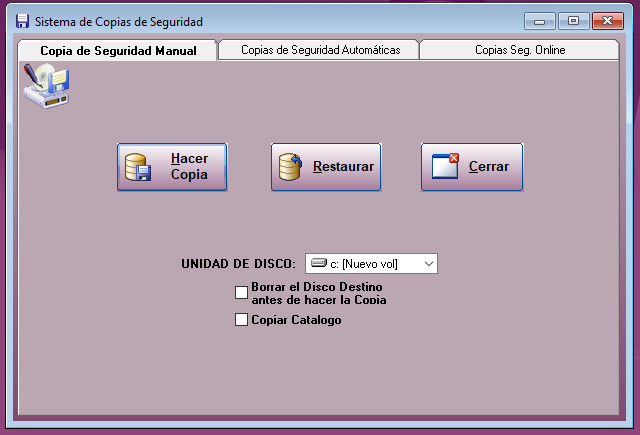Click the window title Sistema de Copias de Seguridad

[x=118, y=22]
